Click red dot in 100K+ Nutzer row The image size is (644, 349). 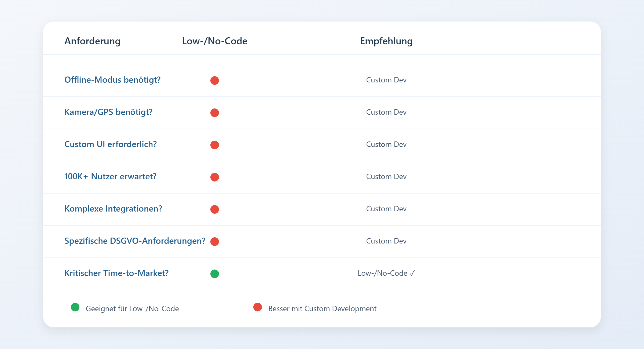tap(214, 177)
